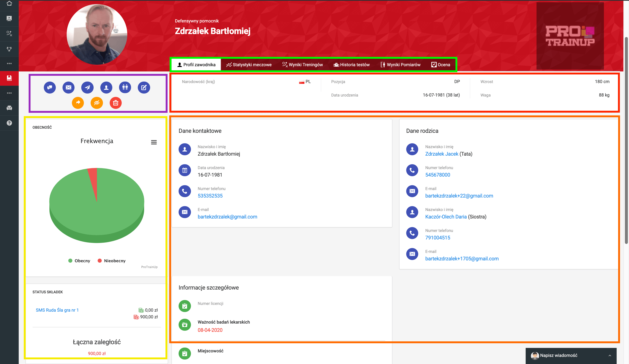Open the tactics board sidebar icon
The image size is (629, 364).
9,34
